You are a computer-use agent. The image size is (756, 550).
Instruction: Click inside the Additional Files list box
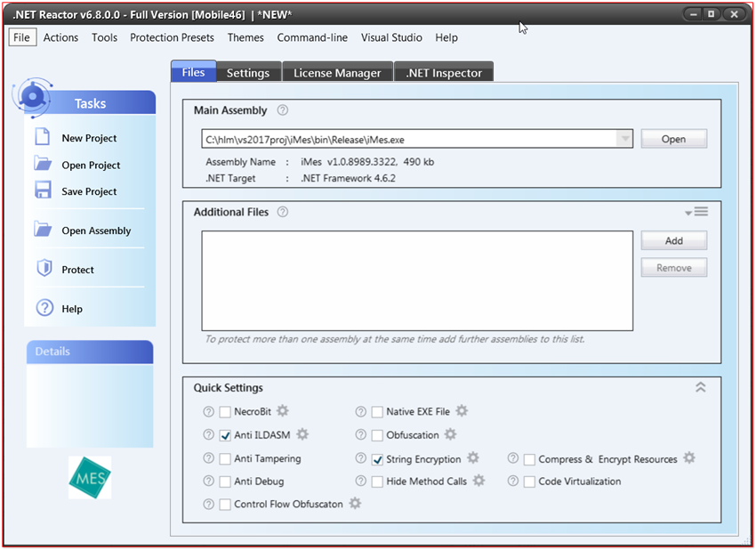(x=417, y=281)
